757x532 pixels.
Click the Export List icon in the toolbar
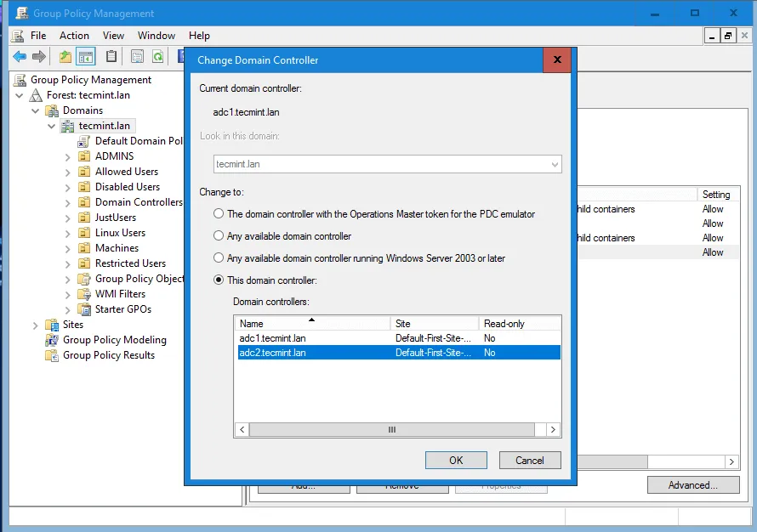pos(136,56)
